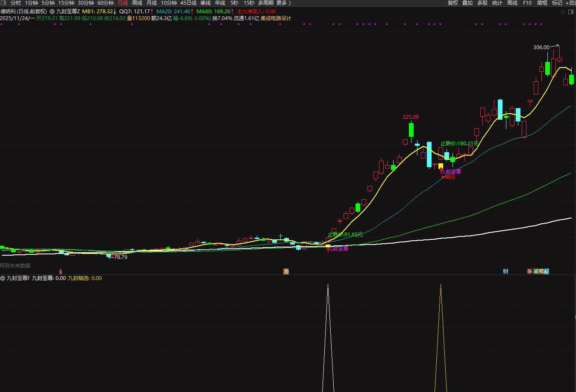Click the panel icon left of 分时

click(4, 3)
